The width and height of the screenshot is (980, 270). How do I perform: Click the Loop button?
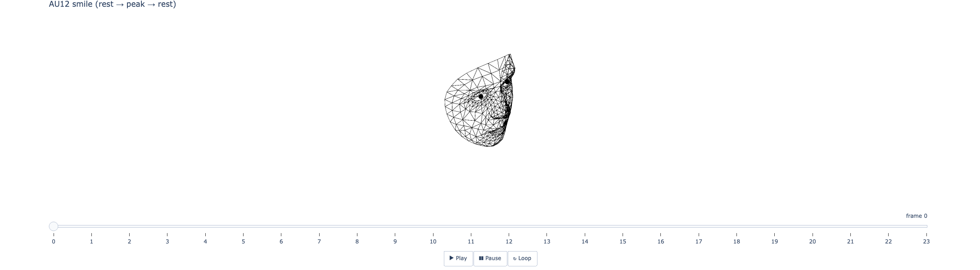point(523,258)
